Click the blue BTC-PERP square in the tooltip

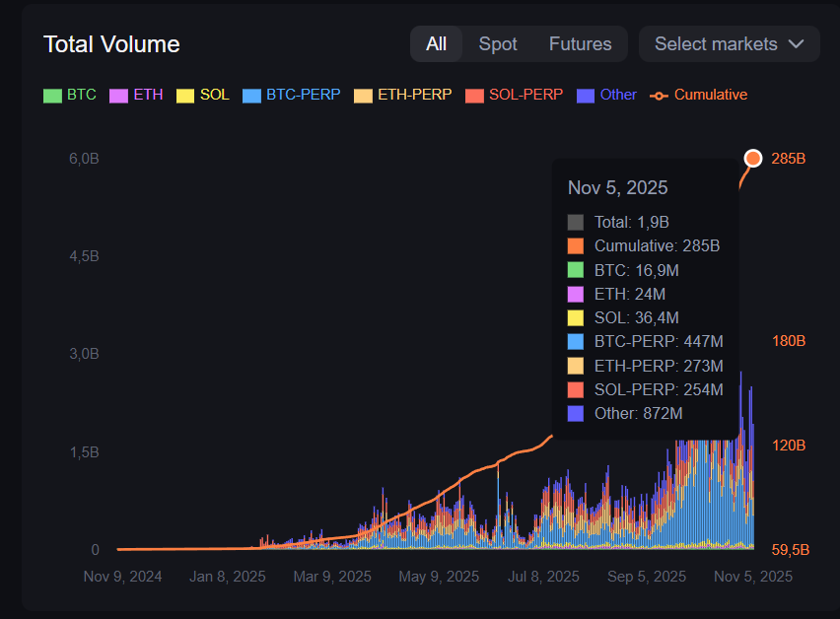575,341
